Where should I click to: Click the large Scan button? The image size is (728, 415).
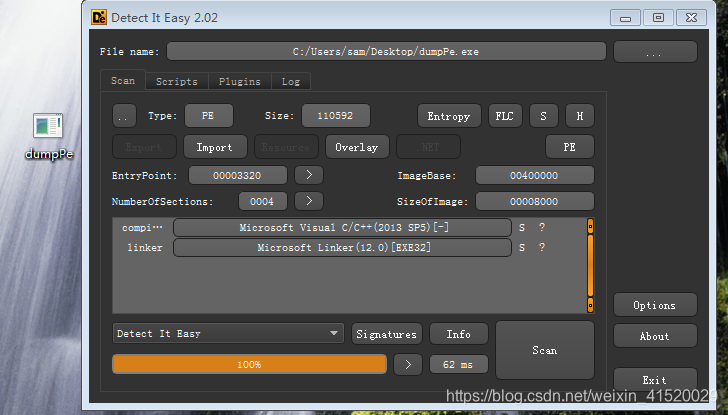pyautogui.click(x=545, y=350)
